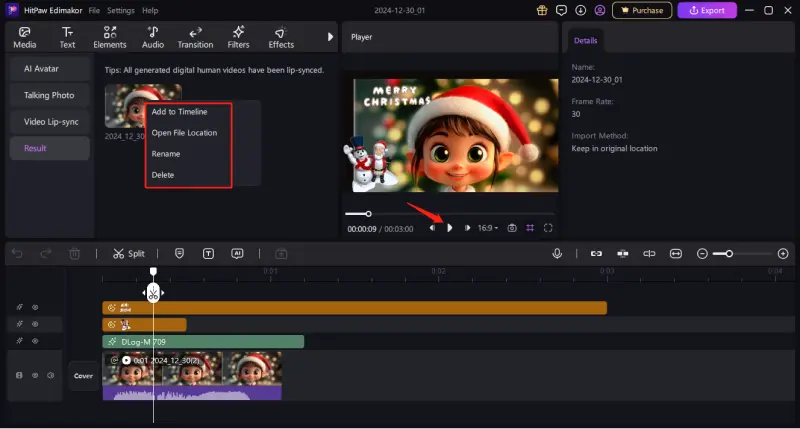Enter fullscreen player view
The height and width of the screenshot is (429, 800).
click(548, 228)
